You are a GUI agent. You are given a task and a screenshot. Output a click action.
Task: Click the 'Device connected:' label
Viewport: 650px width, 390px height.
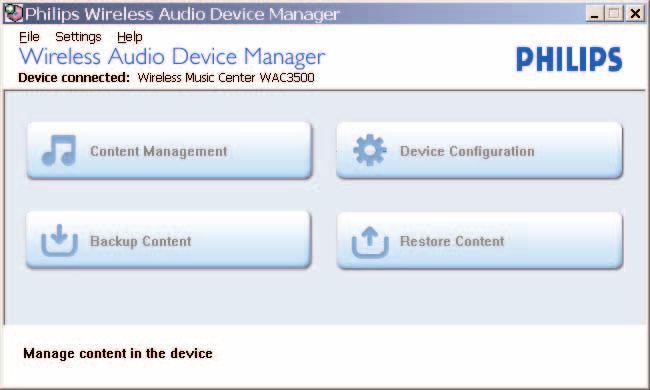coord(74,78)
